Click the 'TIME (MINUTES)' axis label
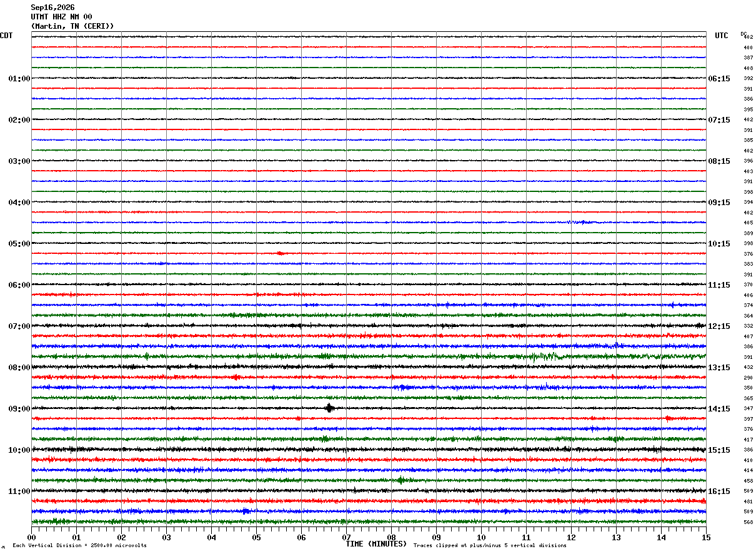Screen dimensions: 756x554 pyautogui.click(x=376, y=544)
